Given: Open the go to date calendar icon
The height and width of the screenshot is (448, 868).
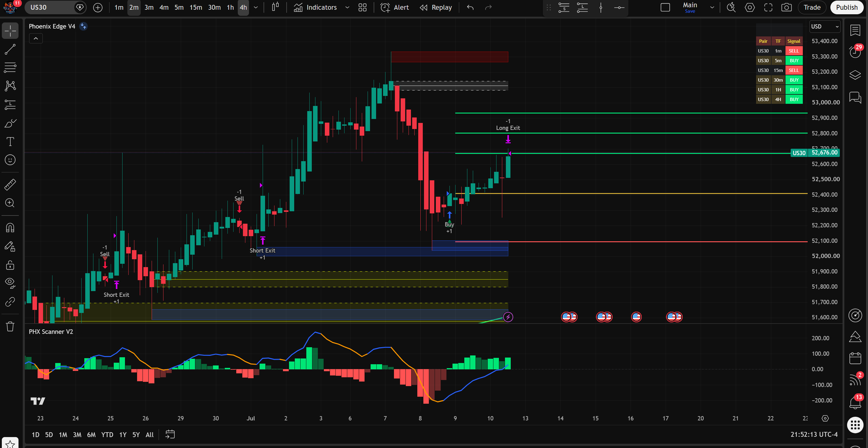Looking at the screenshot, I should tap(170, 435).
